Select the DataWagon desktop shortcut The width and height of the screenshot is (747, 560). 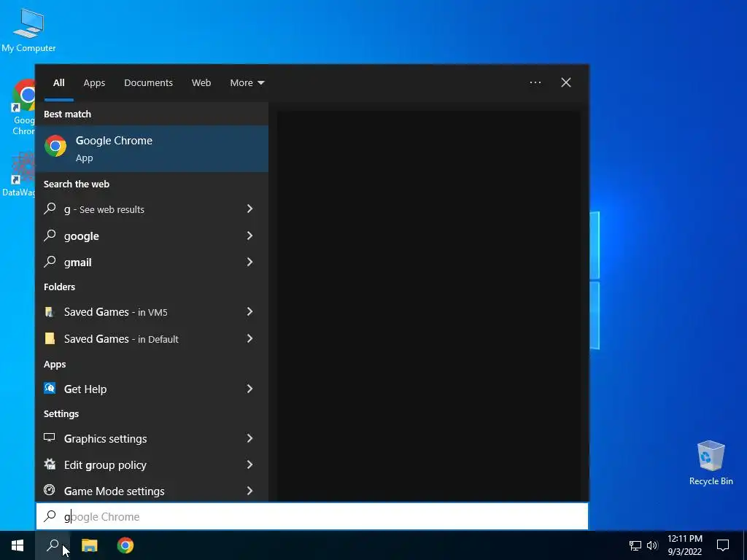(x=19, y=174)
